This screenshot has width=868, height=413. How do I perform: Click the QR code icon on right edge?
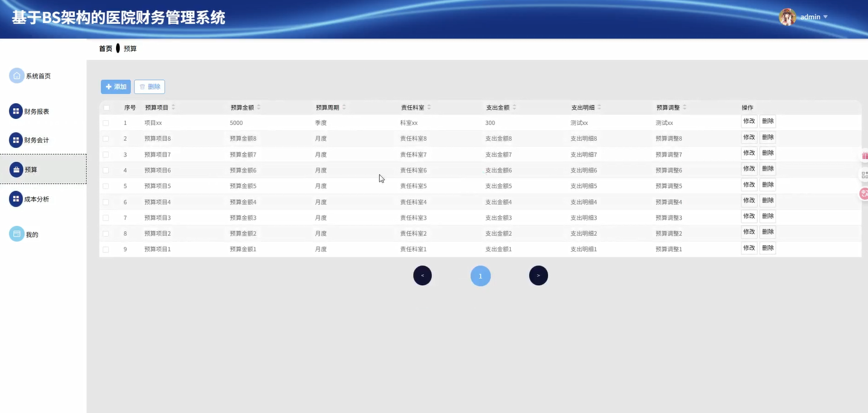coord(864,174)
